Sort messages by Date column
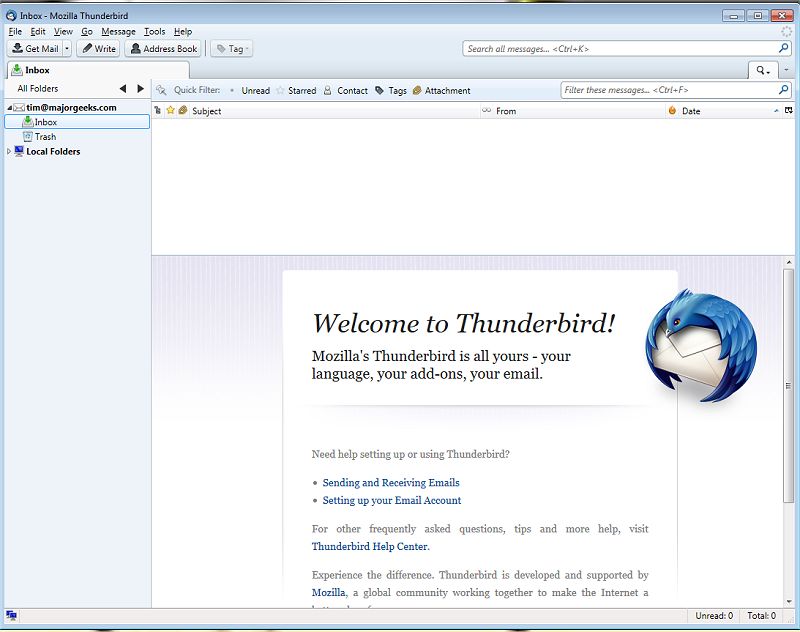 click(730, 111)
